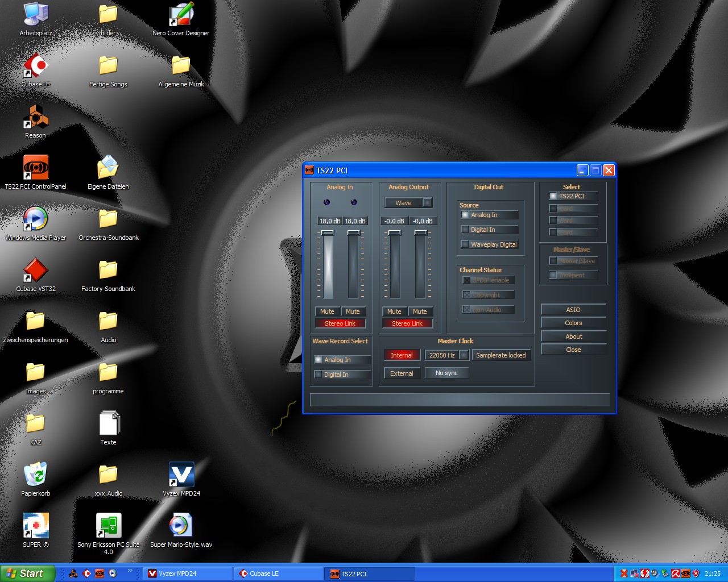Select the Eigene Dateien desktop icon
Viewport: 728px width, 582px height.
[x=108, y=173]
